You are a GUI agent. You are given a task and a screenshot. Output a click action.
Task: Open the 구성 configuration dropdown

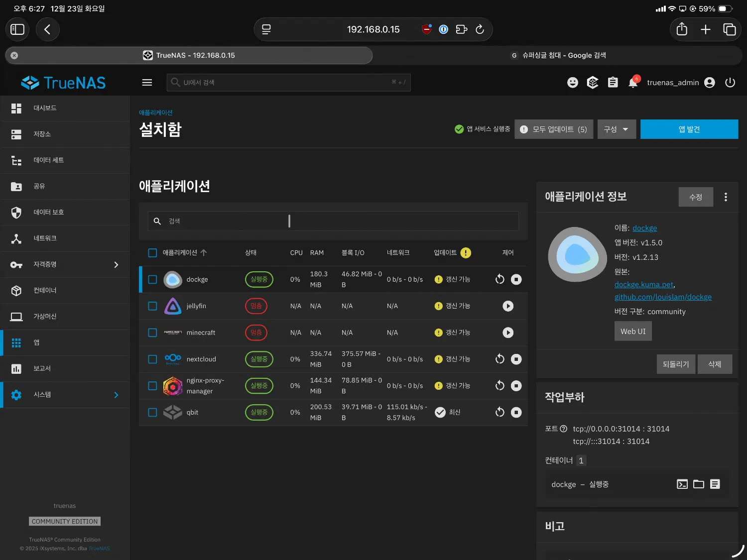pyautogui.click(x=616, y=129)
